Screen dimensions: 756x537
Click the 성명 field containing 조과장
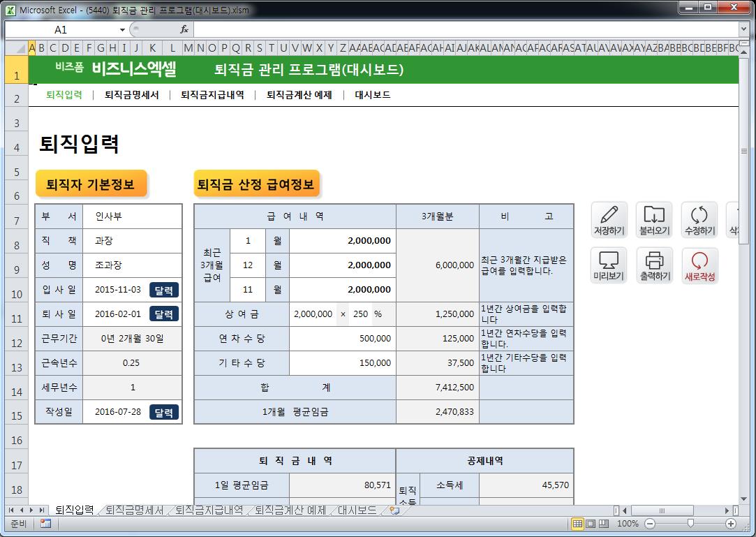(131, 265)
